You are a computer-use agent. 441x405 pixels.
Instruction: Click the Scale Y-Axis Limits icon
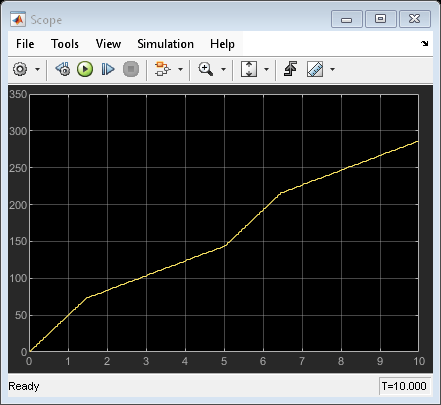coord(249,69)
